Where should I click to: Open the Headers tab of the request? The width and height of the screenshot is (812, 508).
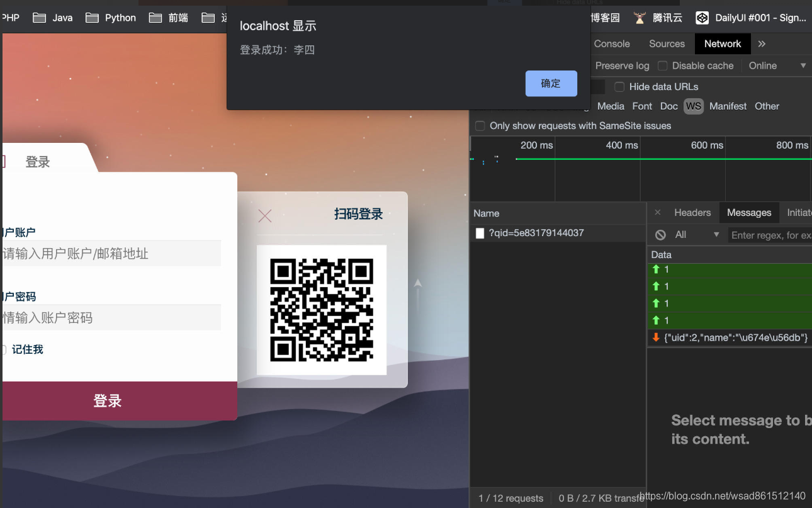[x=692, y=213]
